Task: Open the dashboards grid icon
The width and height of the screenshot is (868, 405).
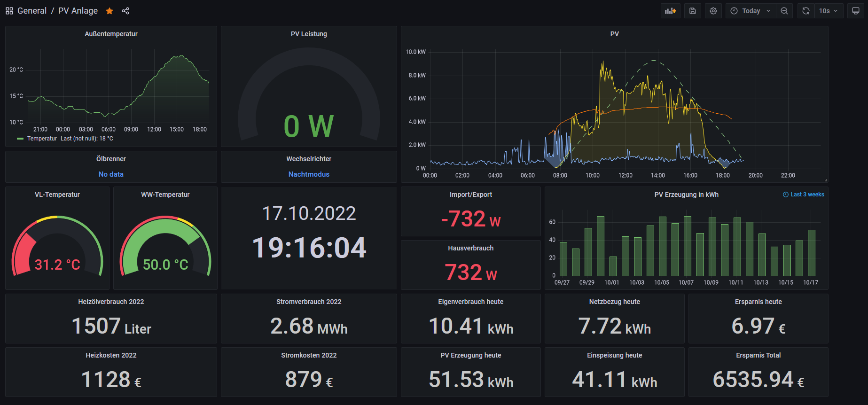Action: coord(9,11)
